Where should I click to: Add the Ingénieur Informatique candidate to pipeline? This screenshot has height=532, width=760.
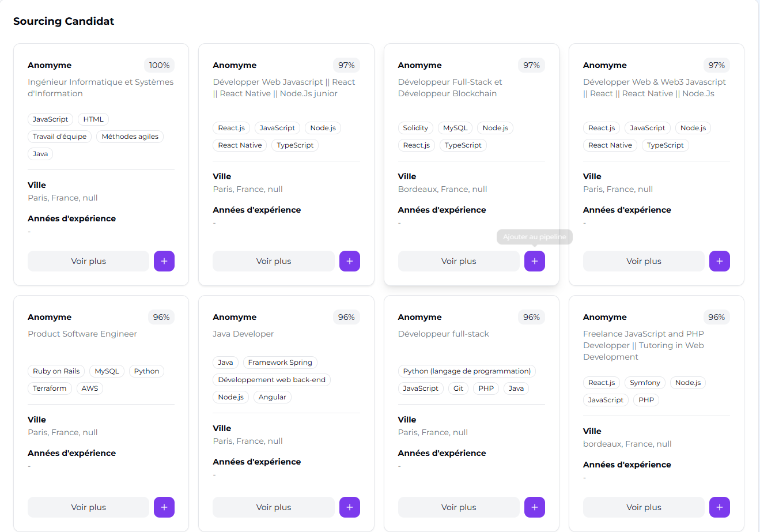pos(164,261)
